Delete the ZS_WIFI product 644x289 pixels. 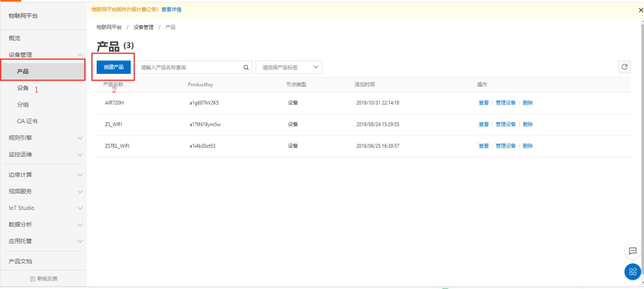528,125
